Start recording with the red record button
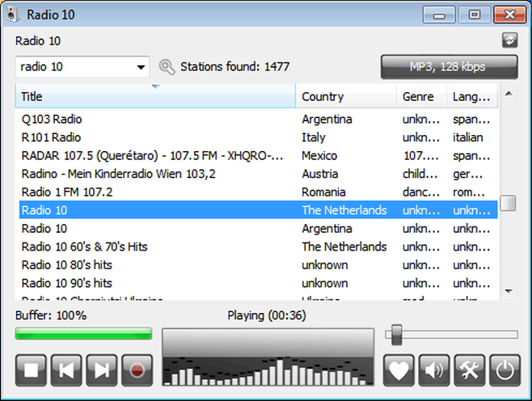Image resolution: width=532 pixels, height=401 pixels. 137,370
